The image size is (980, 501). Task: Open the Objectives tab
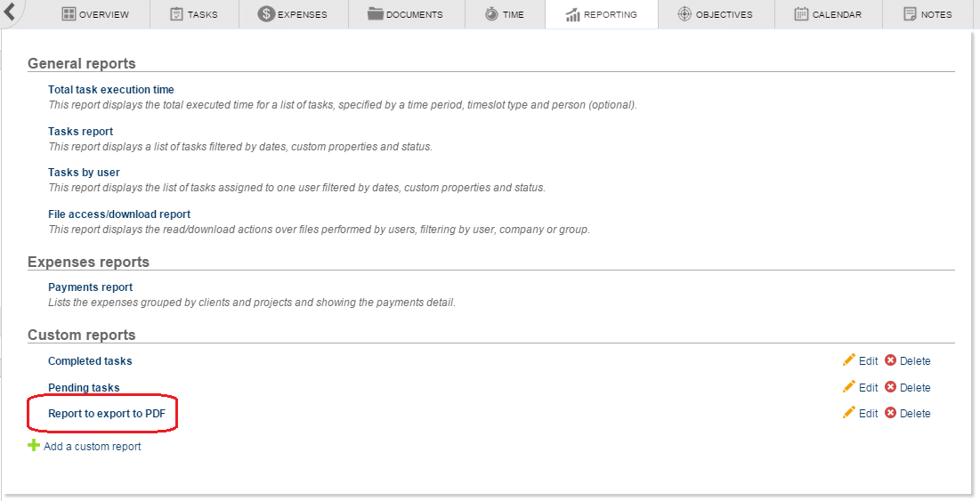click(x=714, y=14)
